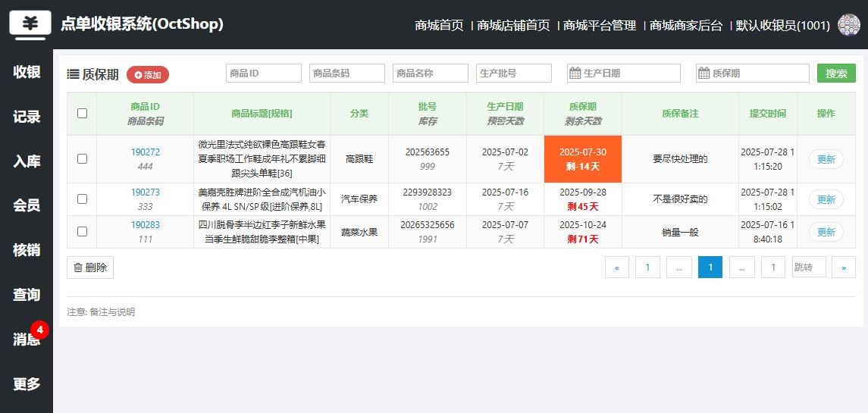The height and width of the screenshot is (413, 868).
Task: Open the user avatar in header
Action: (848, 25)
